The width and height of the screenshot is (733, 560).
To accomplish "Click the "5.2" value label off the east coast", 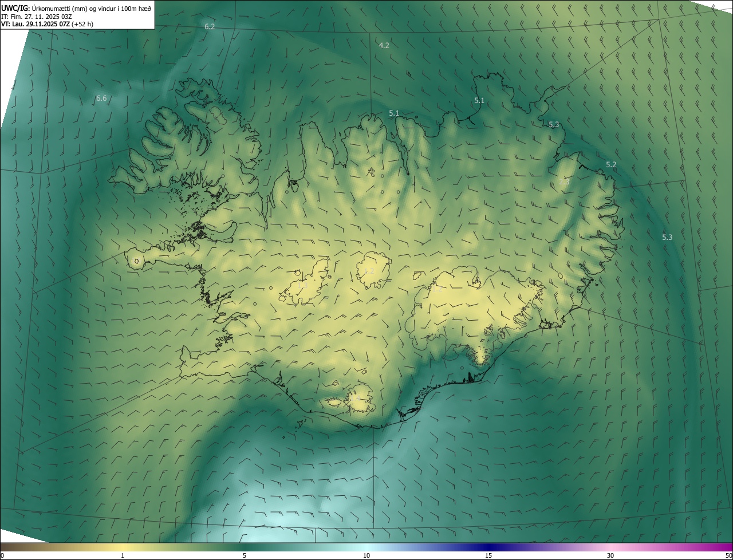I will click(611, 165).
